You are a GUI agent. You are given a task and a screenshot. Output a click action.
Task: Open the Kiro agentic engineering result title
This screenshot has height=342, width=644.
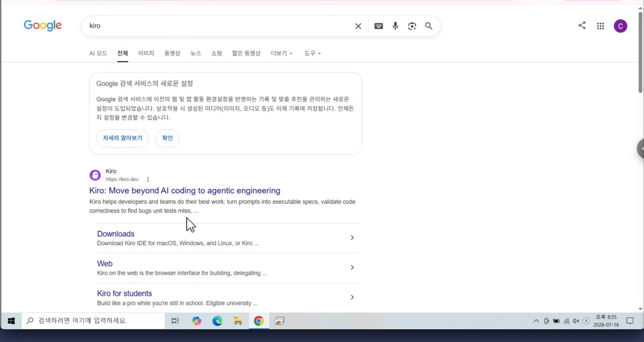coord(185,191)
